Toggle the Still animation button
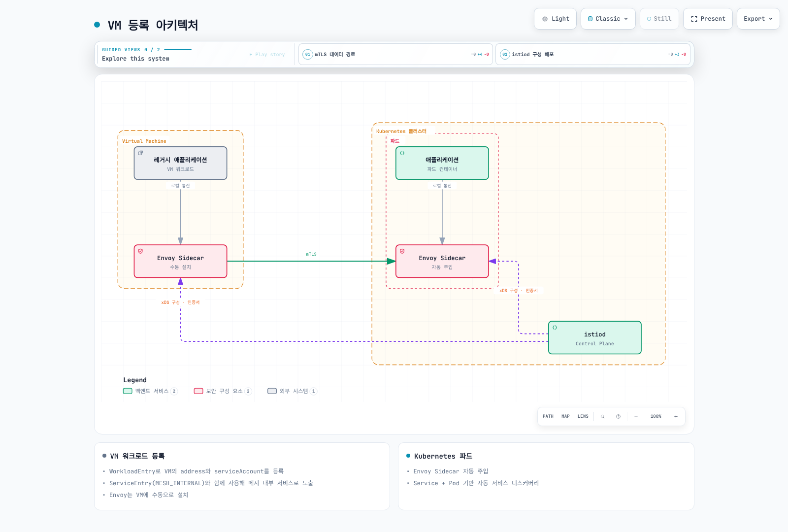 pyautogui.click(x=659, y=19)
